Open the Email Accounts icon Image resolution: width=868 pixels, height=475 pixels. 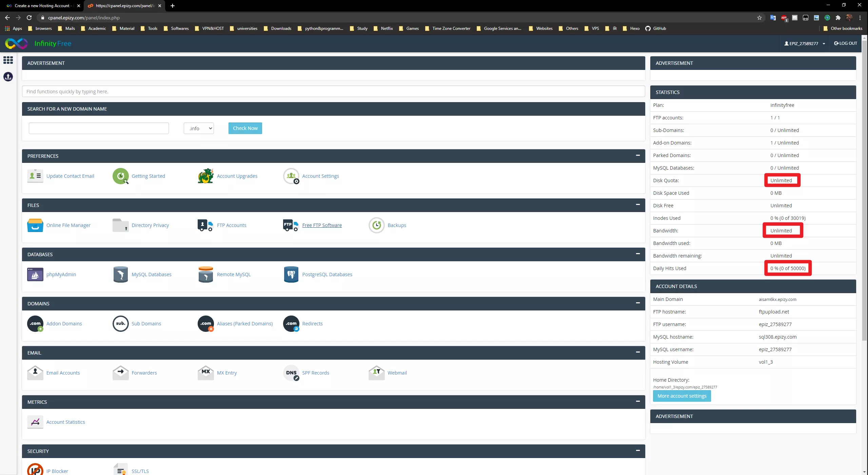[x=35, y=373]
